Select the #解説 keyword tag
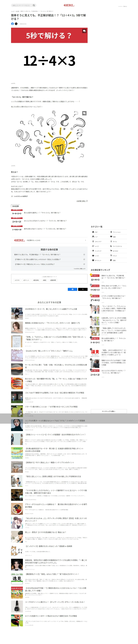 [45, 280]
